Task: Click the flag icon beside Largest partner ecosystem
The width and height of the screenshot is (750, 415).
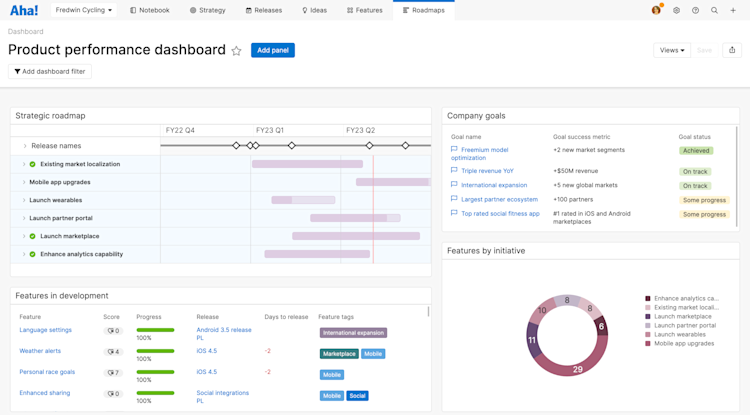Action: point(454,199)
